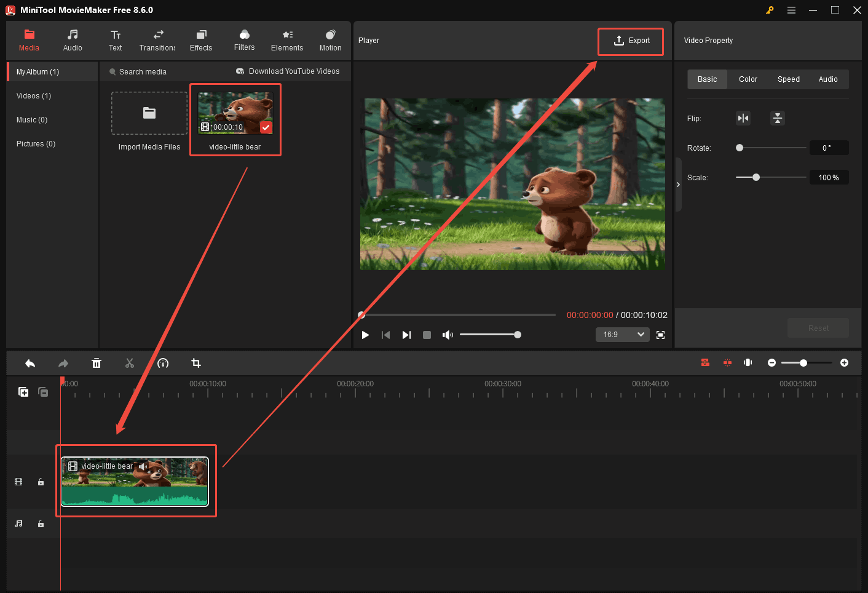
Task: Click the key icon in title bar
Action: click(770, 10)
